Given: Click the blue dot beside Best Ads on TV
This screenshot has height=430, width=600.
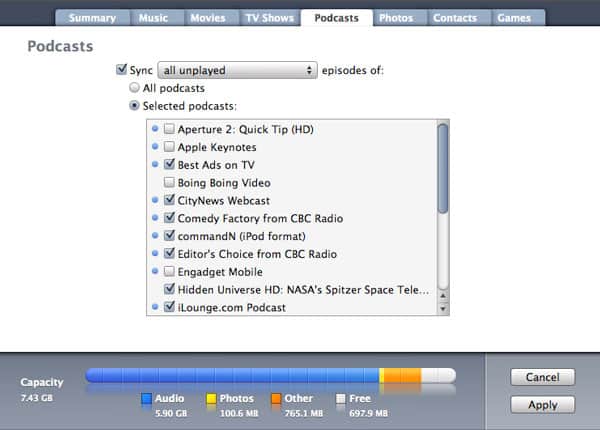Looking at the screenshot, I should [x=155, y=164].
